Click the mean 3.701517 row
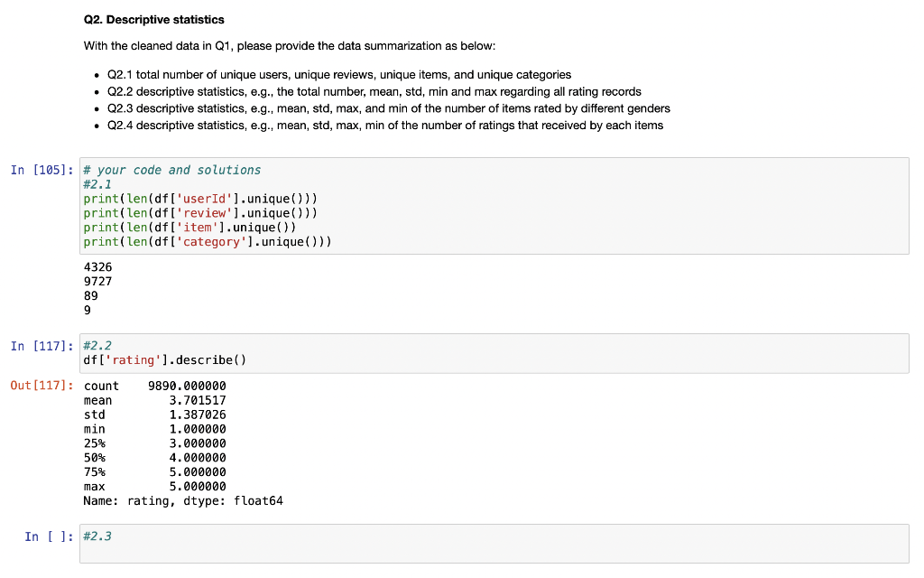924x578 pixels. (154, 400)
